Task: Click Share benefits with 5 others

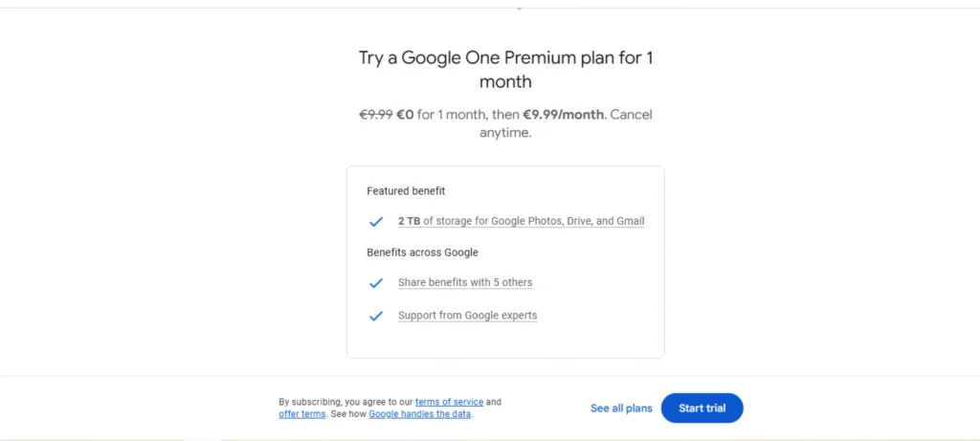Action: coord(465,282)
